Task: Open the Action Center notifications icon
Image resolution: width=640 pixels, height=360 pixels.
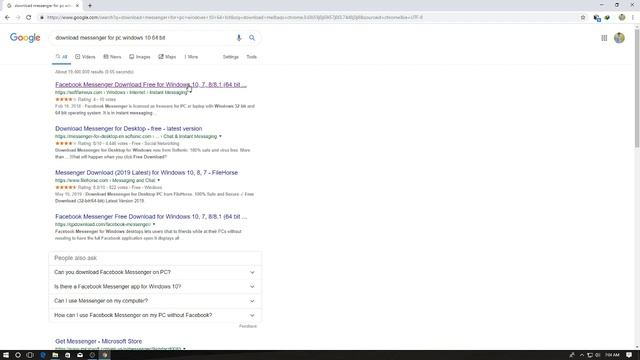Action: click(x=629, y=355)
